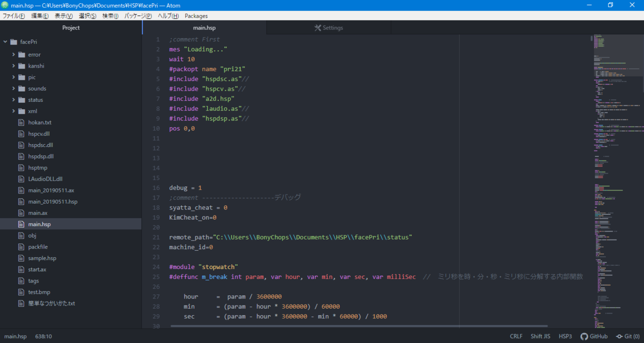
Task: Open the 検索(I) menu
Action: 109,16
